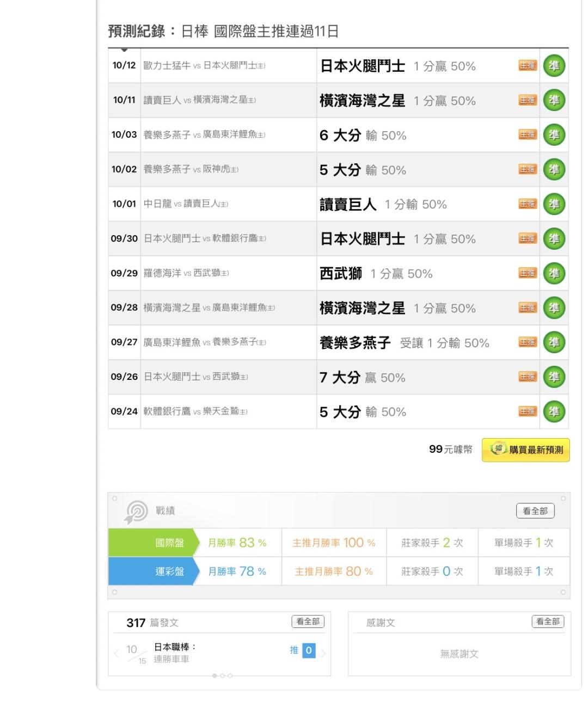The height and width of the screenshot is (720, 588).
Task: Go to next post with right chevron
Action: point(323,653)
